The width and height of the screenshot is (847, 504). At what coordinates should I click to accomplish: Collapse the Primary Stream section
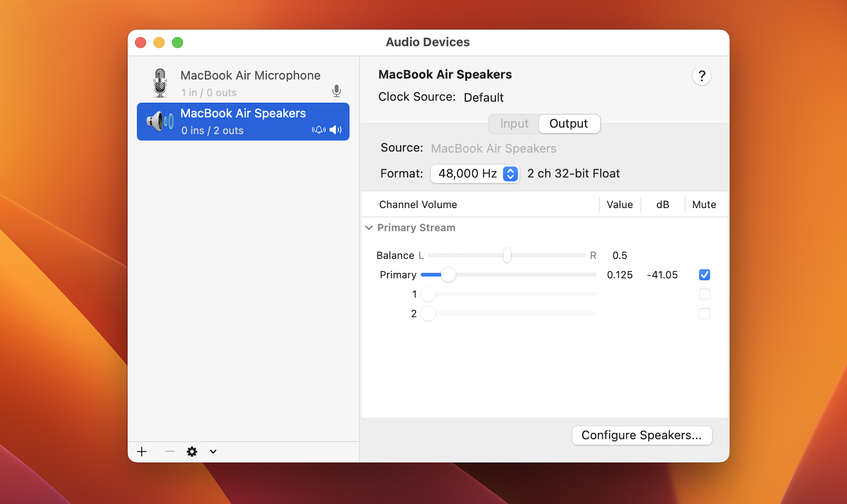368,228
